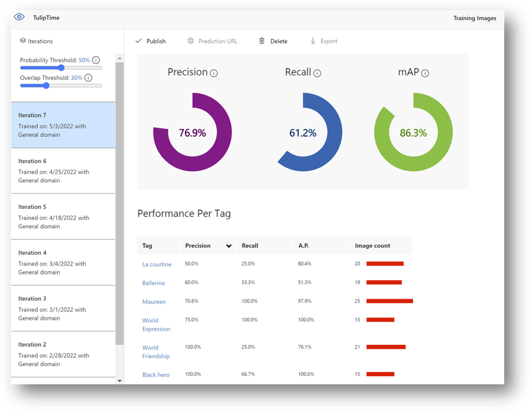Sort table by Precision column header
Screen dimensions: 532x412
coord(208,245)
